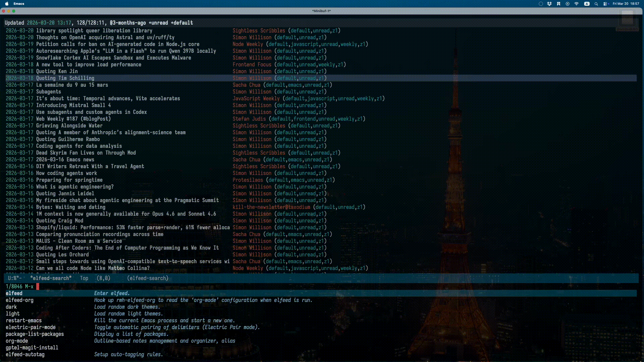Viewport: 644px width, 362px height.
Task: Select 'elfeed-org' completion candidate
Action: (19, 300)
